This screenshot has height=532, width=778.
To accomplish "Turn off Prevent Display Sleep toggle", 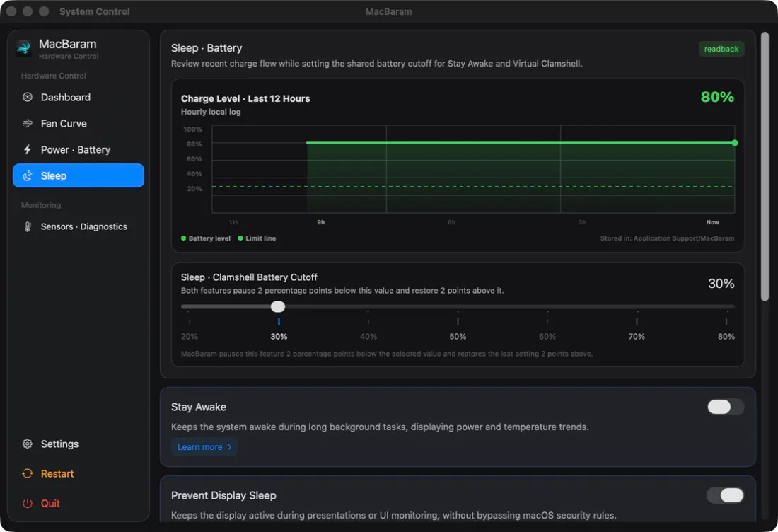I will (726, 495).
